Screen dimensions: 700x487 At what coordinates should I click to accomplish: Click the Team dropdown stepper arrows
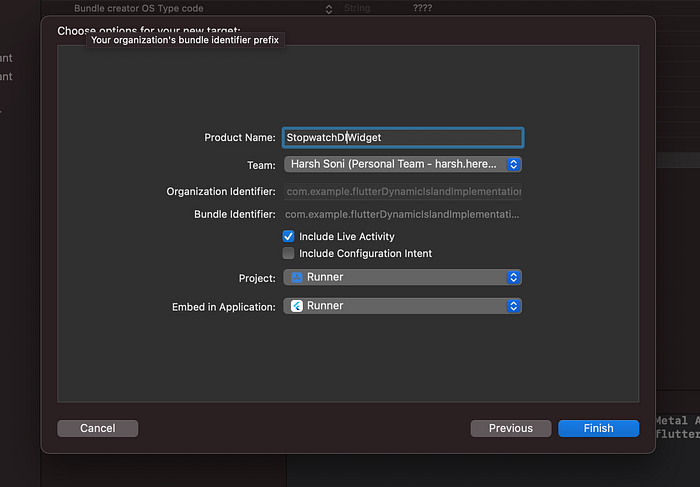513,164
